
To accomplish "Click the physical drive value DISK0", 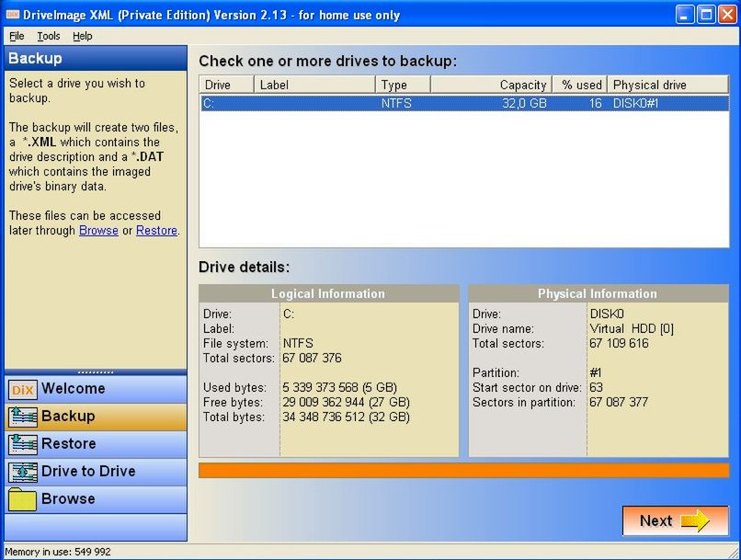I will tap(607, 314).
